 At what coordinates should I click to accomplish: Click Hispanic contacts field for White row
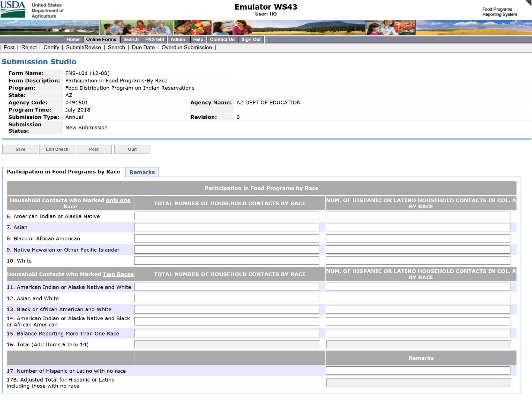pos(418,261)
